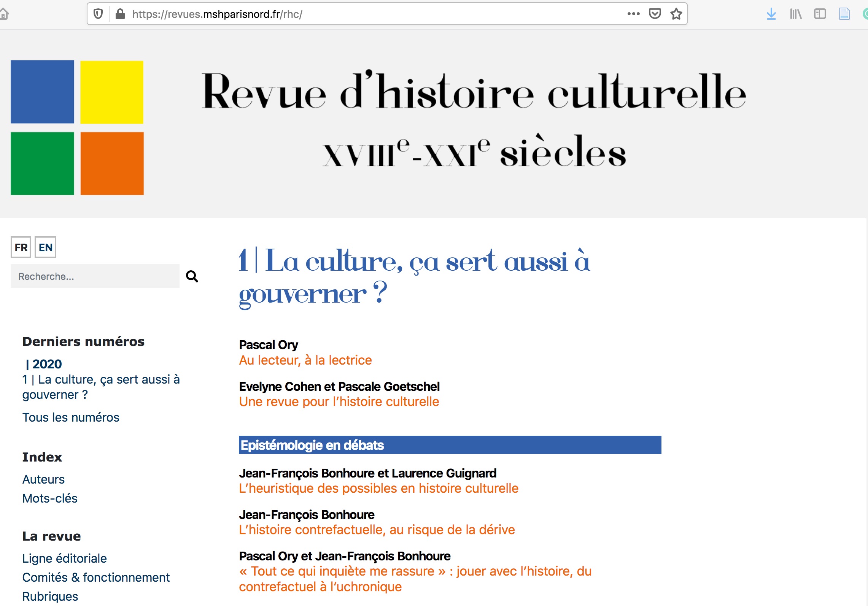The width and height of the screenshot is (868, 606).
Task: Click the Downloads arrow icon in toolbar
Action: coord(771,14)
